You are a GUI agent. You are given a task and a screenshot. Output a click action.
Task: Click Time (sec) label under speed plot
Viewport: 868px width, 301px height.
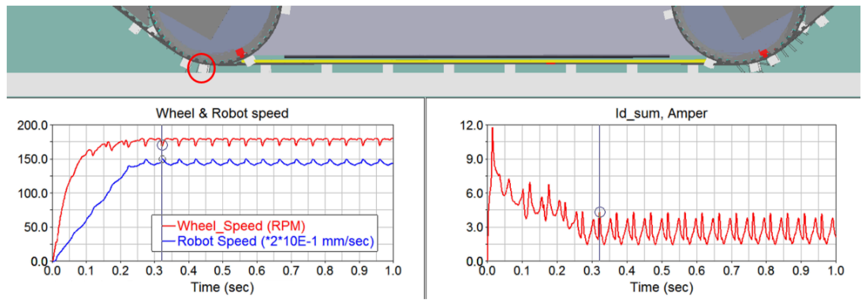[x=222, y=287]
